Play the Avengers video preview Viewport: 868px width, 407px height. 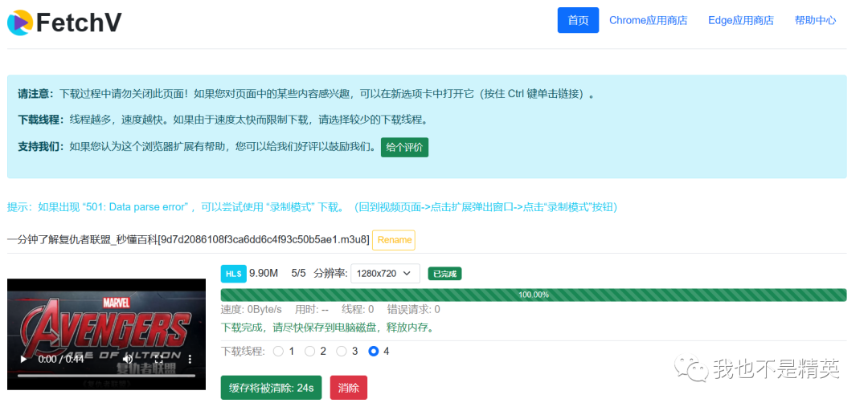[23, 359]
